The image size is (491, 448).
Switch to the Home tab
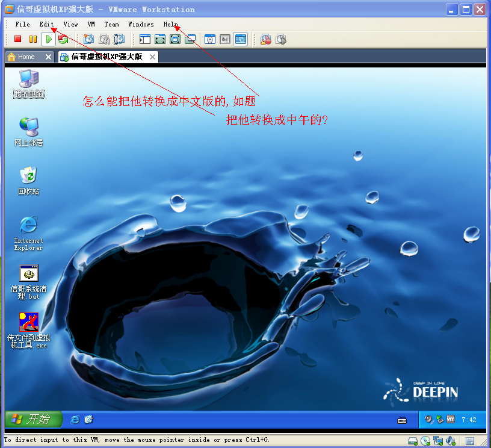click(x=26, y=57)
